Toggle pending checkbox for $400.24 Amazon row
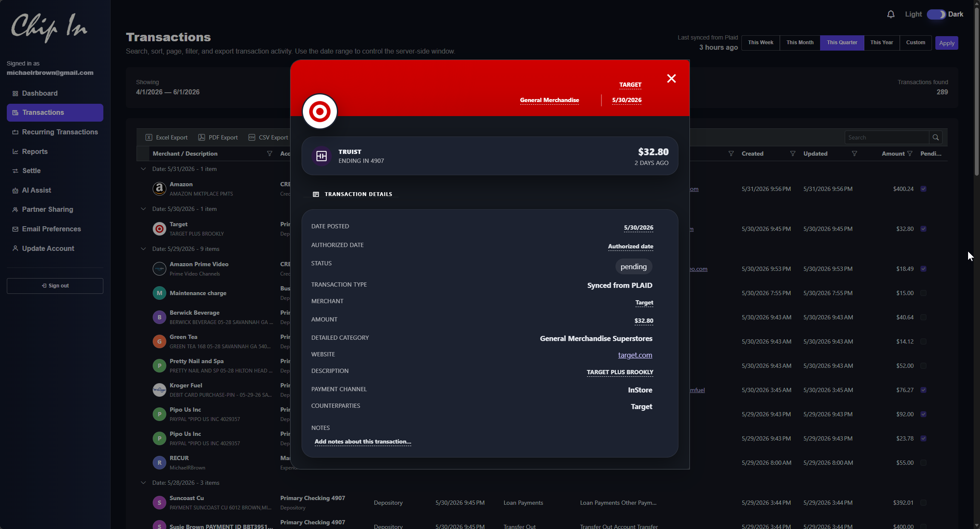The height and width of the screenshot is (529, 980). (x=923, y=189)
